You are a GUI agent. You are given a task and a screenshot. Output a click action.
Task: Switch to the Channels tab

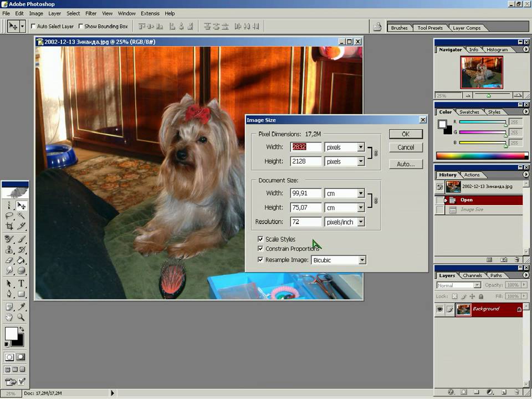pyautogui.click(x=472, y=275)
